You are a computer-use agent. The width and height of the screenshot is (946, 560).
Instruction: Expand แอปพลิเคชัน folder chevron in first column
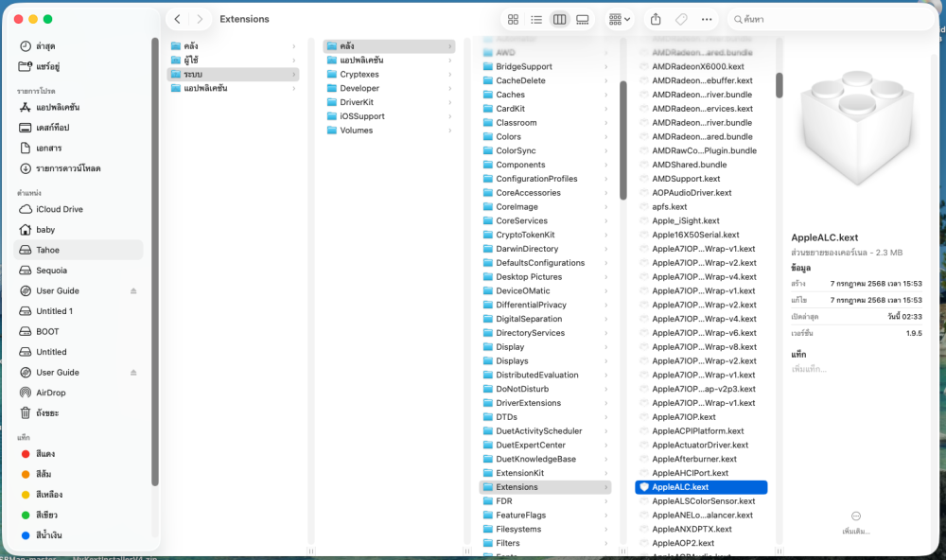(x=294, y=88)
